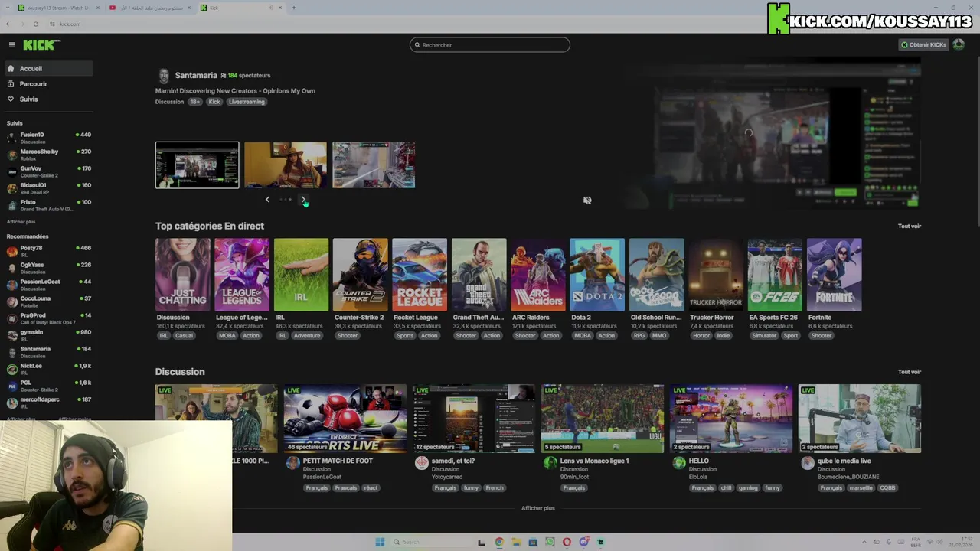
Task: Select the first featured carousel thumbnail
Action: click(x=197, y=165)
